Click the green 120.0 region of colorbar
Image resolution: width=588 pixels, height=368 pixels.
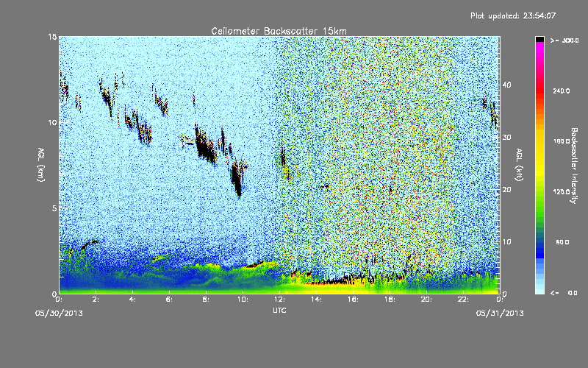[539, 192]
